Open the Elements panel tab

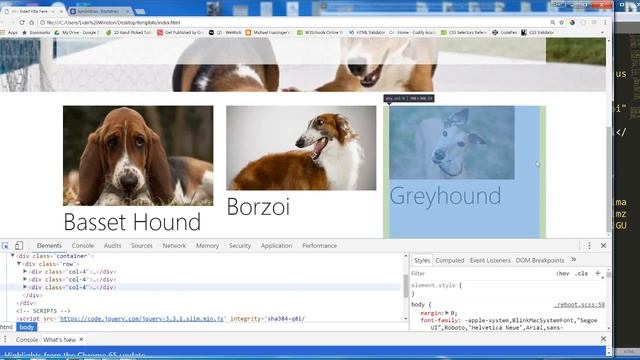[49, 246]
